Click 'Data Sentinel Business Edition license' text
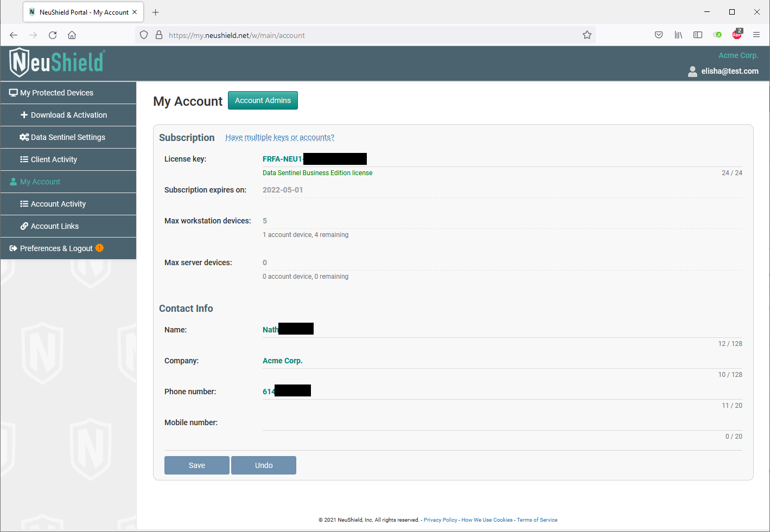The image size is (770, 532). point(317,173)
